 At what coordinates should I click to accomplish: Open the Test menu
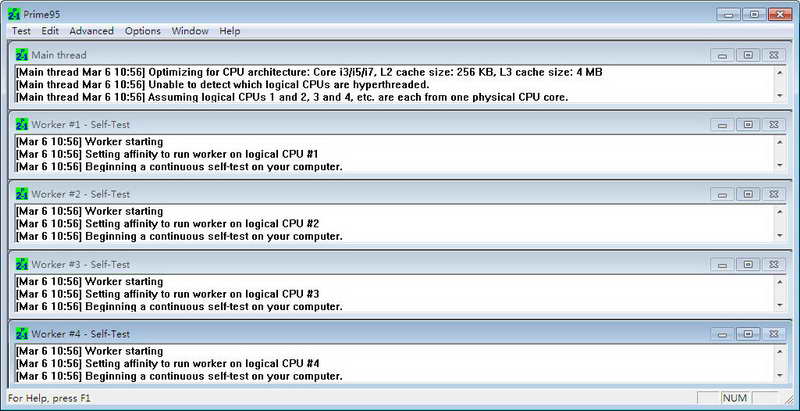tap(21, 31)
